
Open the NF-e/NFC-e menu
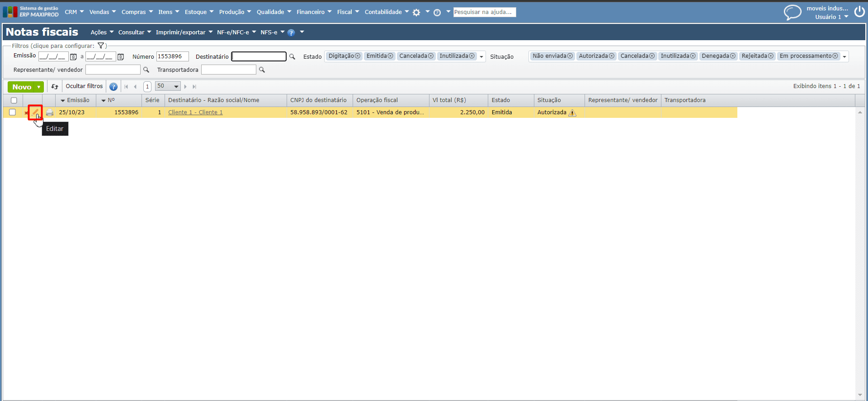click(x=236, y=33)
